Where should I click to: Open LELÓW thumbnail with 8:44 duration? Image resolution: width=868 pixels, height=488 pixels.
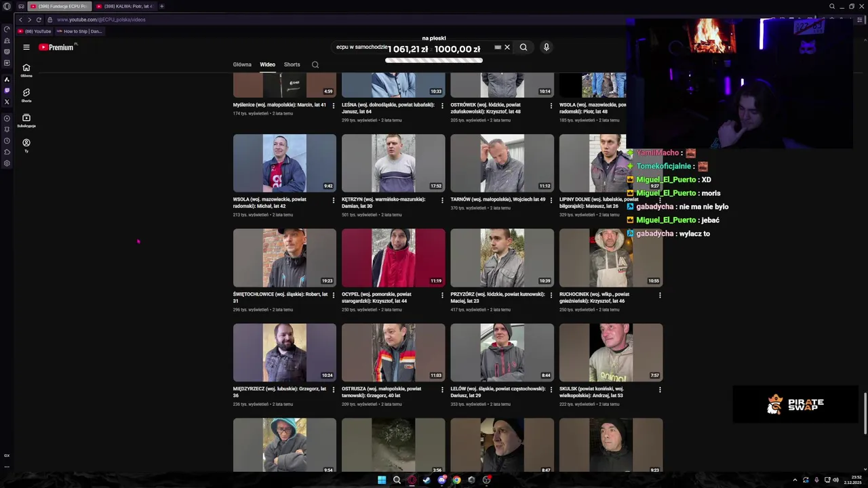click(502, 353)
